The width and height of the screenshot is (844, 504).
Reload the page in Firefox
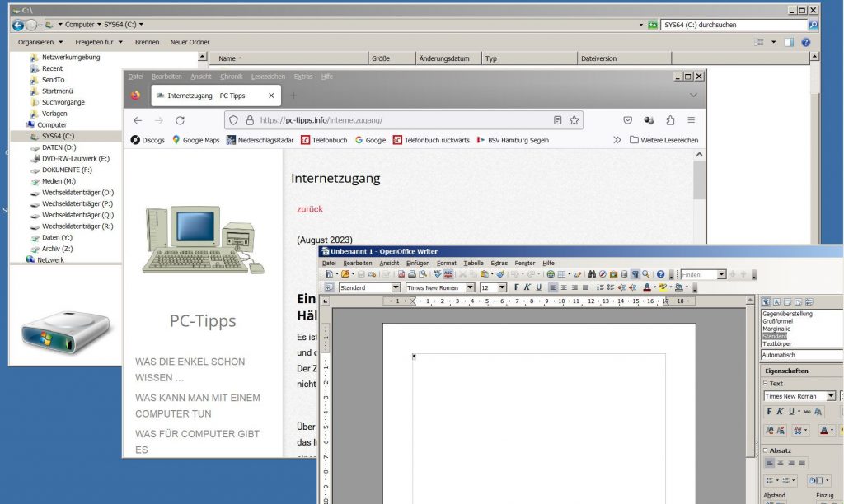[x=180, y=120]
